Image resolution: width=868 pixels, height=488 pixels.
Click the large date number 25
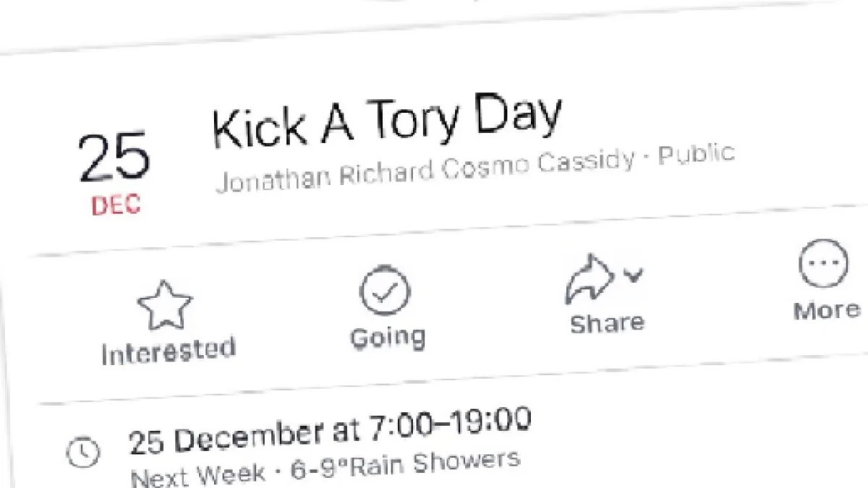point(114,159)
